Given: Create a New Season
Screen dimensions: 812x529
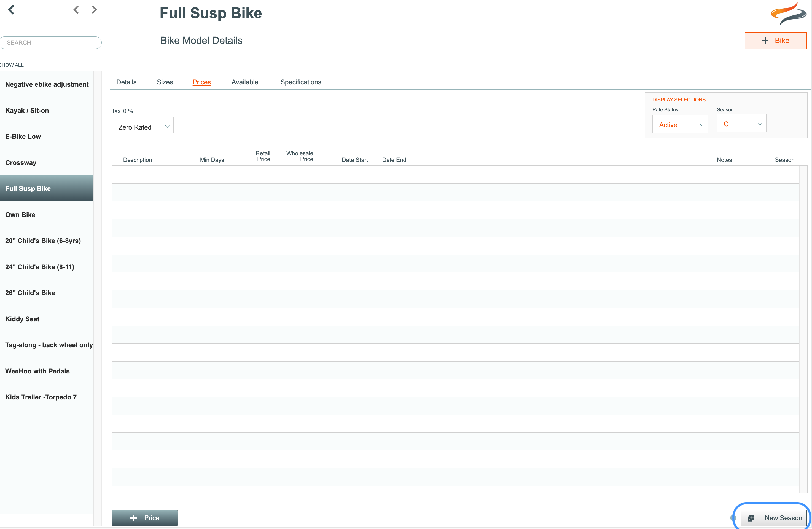Looking at the screenshot, I should click(x=773, y=518).
